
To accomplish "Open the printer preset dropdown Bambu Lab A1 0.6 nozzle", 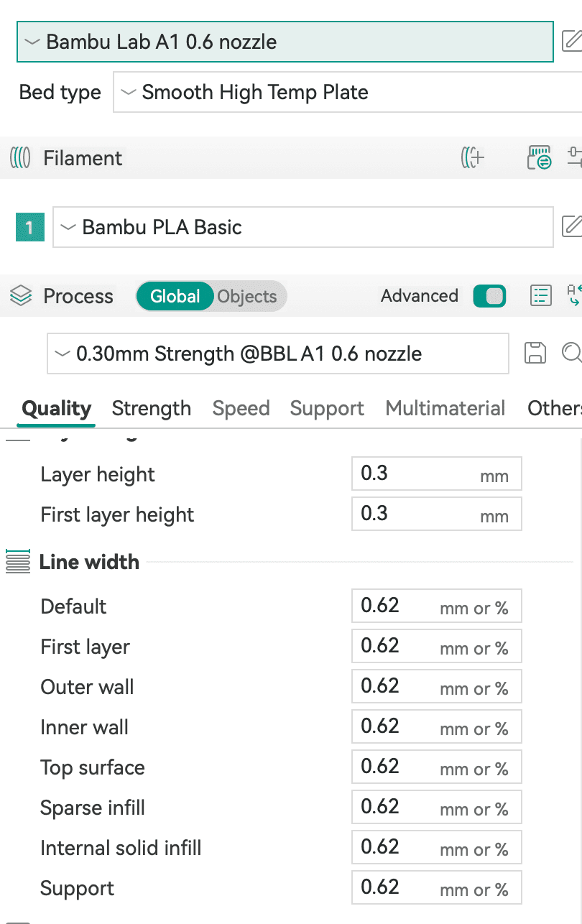I will click(x=285, y=42).
